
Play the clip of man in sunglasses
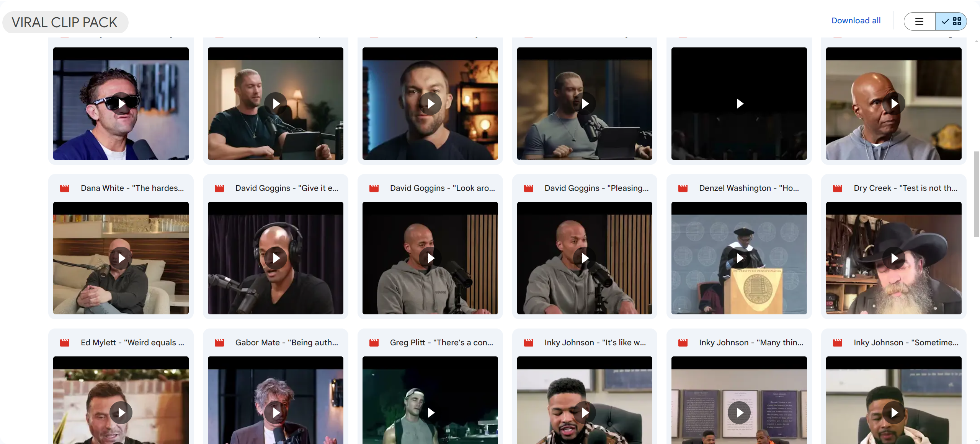(121, 104)
